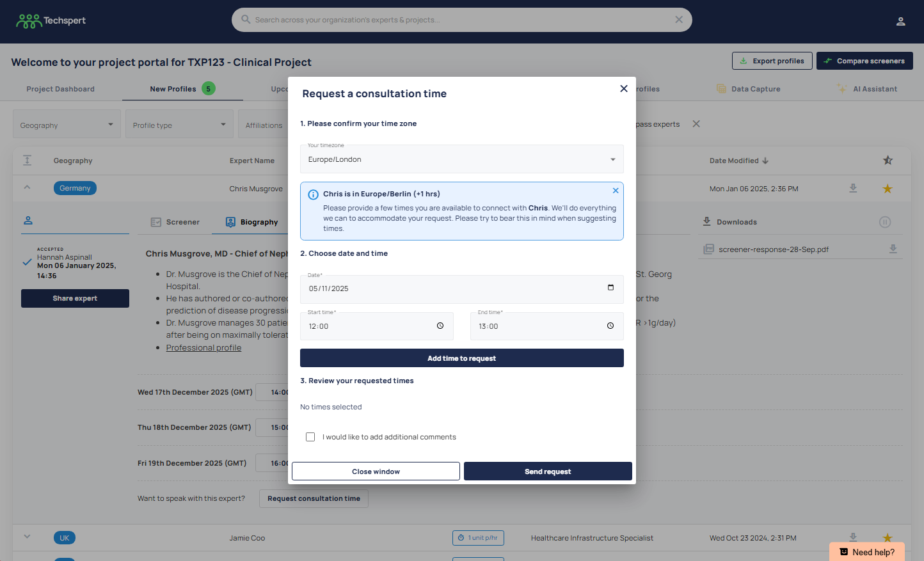This screenshot has height=561, width=924.
Task: Select the Biography tab
Action: (251, 222)
